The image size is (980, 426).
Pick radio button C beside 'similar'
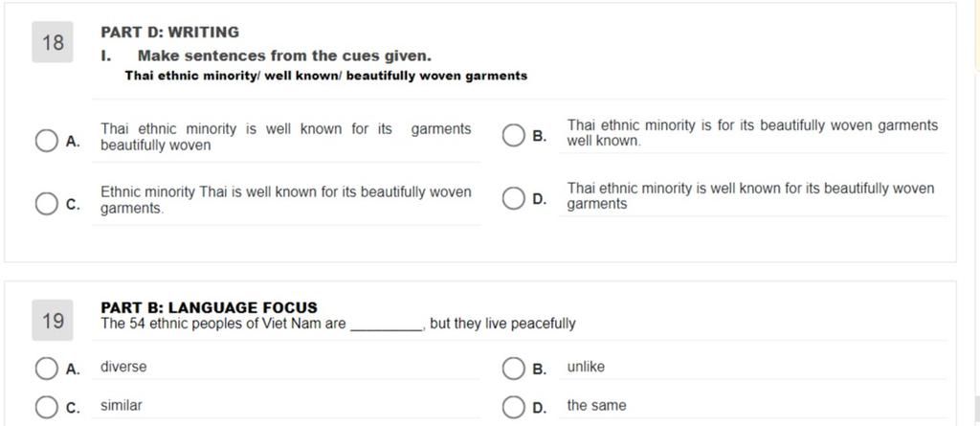[x=46, y=407]
